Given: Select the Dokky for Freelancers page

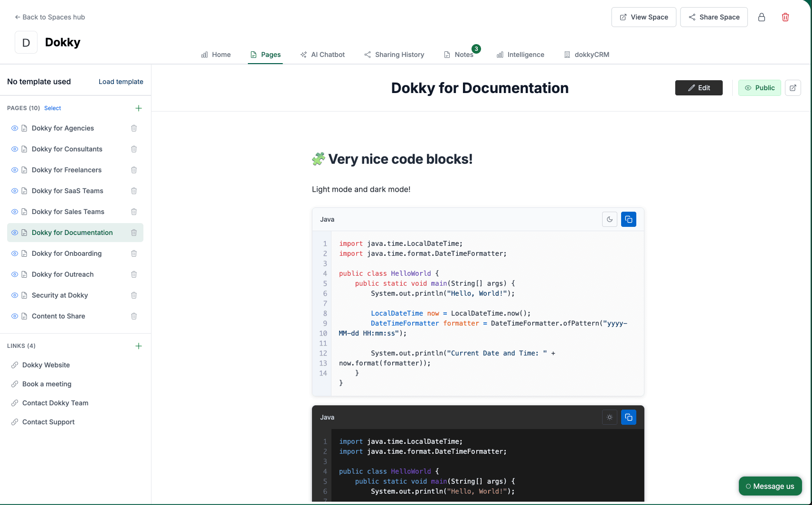Looking at the screenshot, I should 66,170.
